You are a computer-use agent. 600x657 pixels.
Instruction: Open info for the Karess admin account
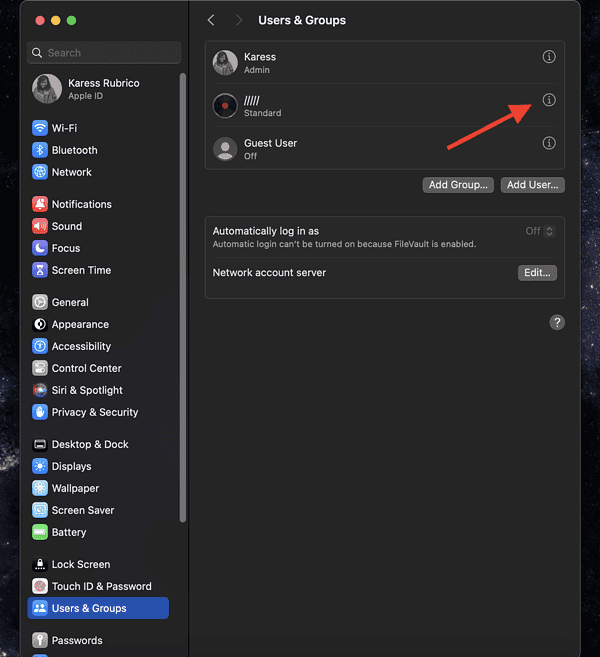(x=548, y=57)
